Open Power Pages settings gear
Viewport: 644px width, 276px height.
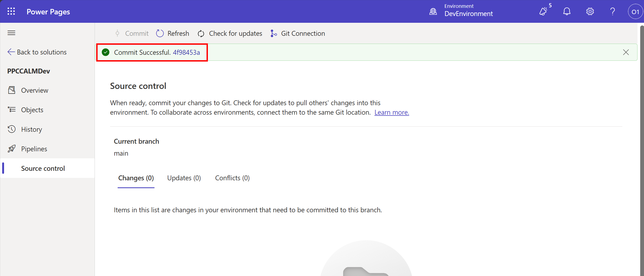point(590,11)
